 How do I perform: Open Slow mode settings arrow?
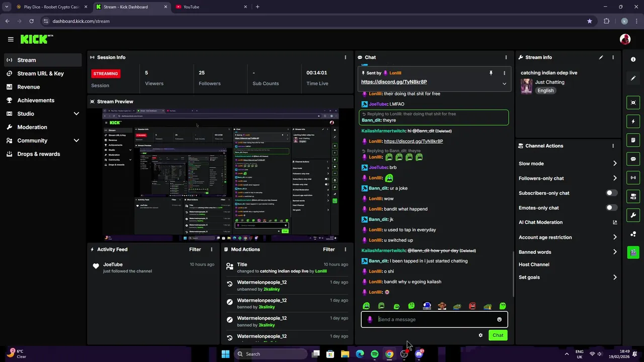coord(615,163)
